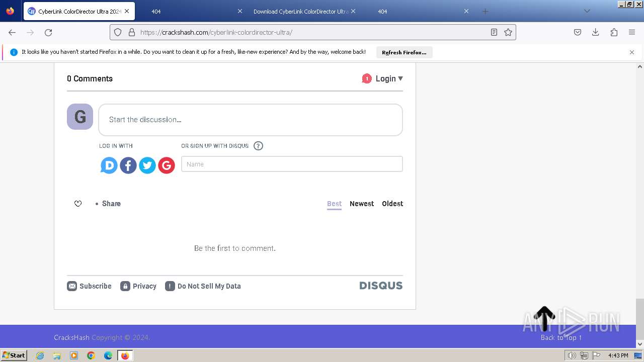Expand the Disqus Login dropdown
Screen dimensions: 644x362
tap(389, 78)
